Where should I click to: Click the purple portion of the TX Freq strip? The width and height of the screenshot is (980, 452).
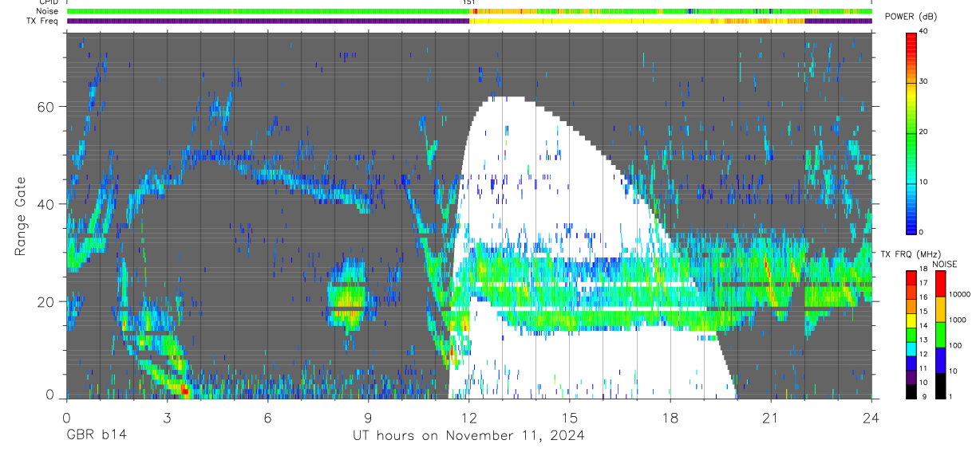tap(267, 22)
